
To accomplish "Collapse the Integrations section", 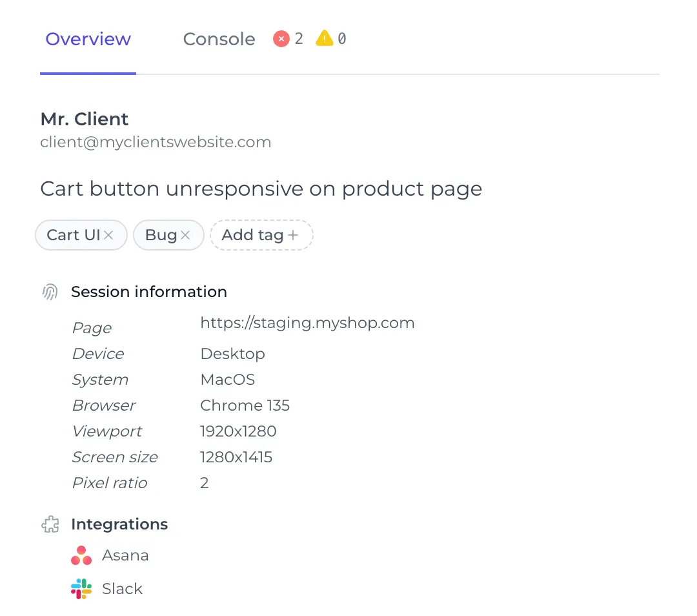I will click(x=119, y=524).
